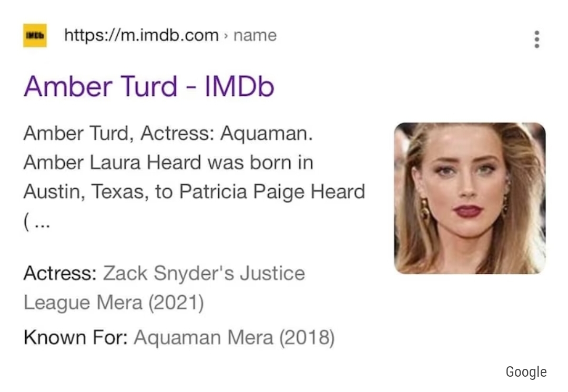Click the yellow IMDb favicon

pos(35,36)
